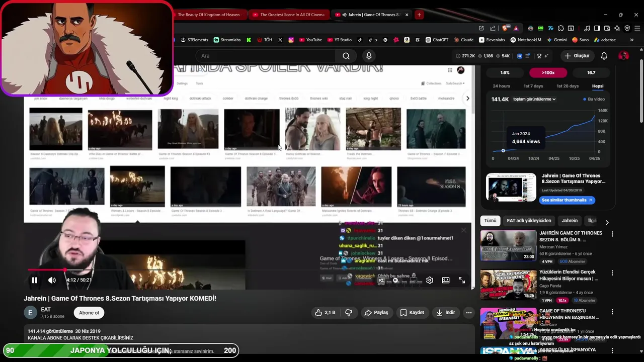
Task: Select 1st 28 days stats tab
Action: point(568,86)
